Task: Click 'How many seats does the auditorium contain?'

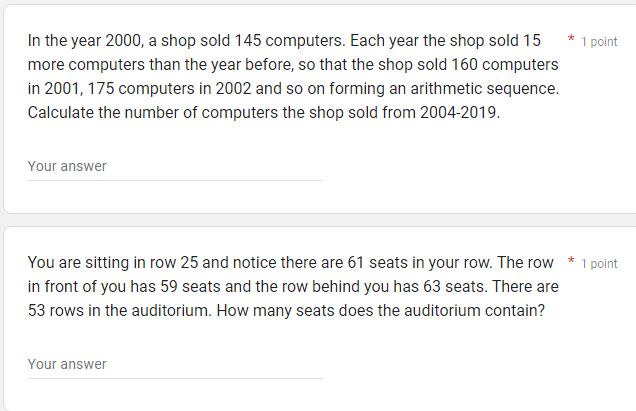Action: (381, 311)
